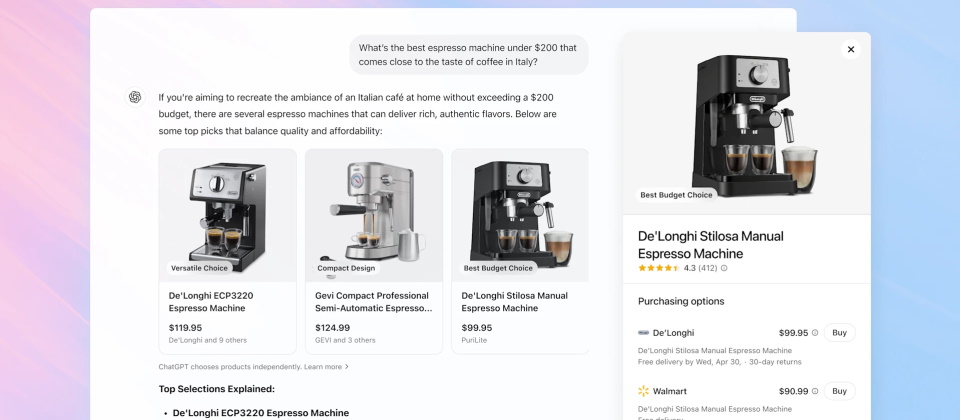
Task: Expand the Learn more chevron arrow
Action: click(x=347, y=367)
